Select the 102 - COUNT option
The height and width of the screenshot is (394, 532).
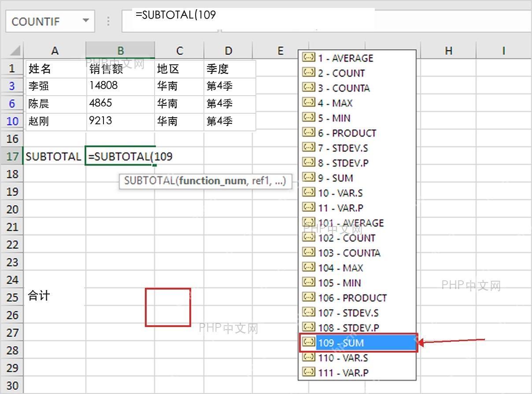[357, 238]
